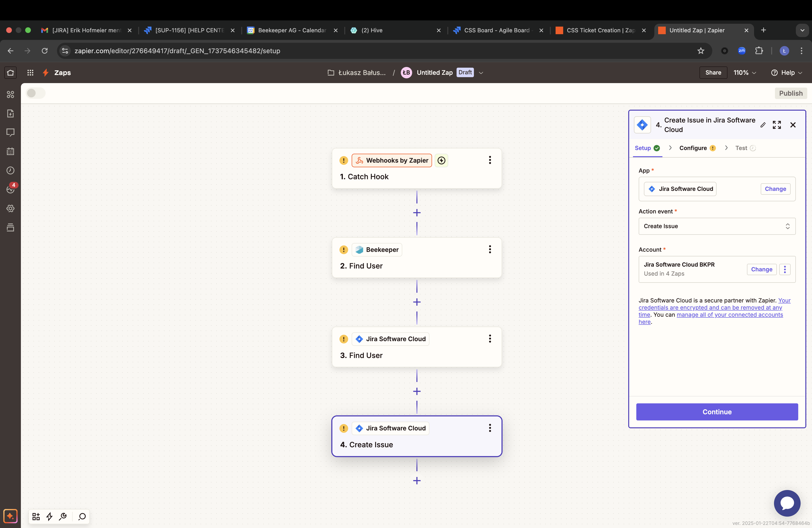Close the Create Issue step panel
Screen dimensions: 812x528
point(793,125)
